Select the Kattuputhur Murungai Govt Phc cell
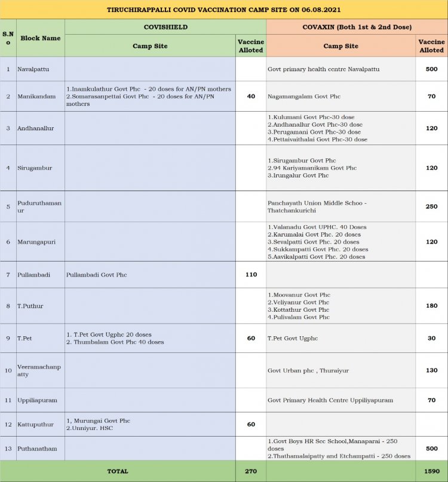Image resolution: width=448 pixels, height=482 pixels. [x=150, y=425]
